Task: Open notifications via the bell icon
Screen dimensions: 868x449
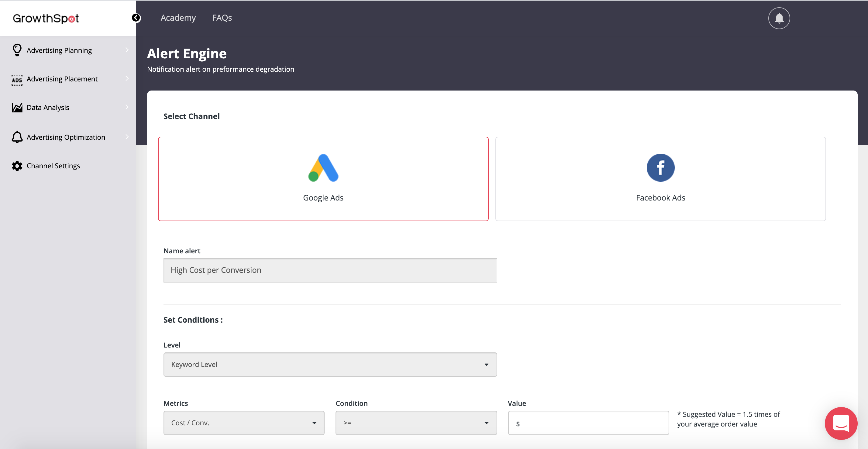Action: (x=779, y=18)
